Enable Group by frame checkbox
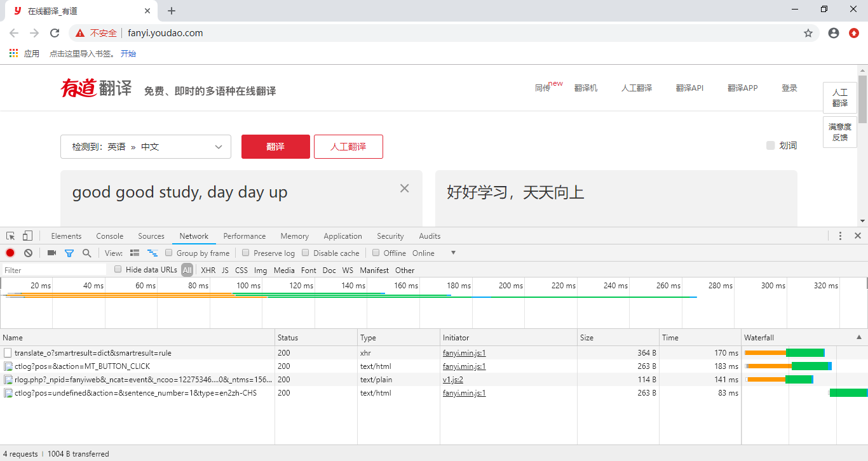The image size is (868, 461). 169,253
